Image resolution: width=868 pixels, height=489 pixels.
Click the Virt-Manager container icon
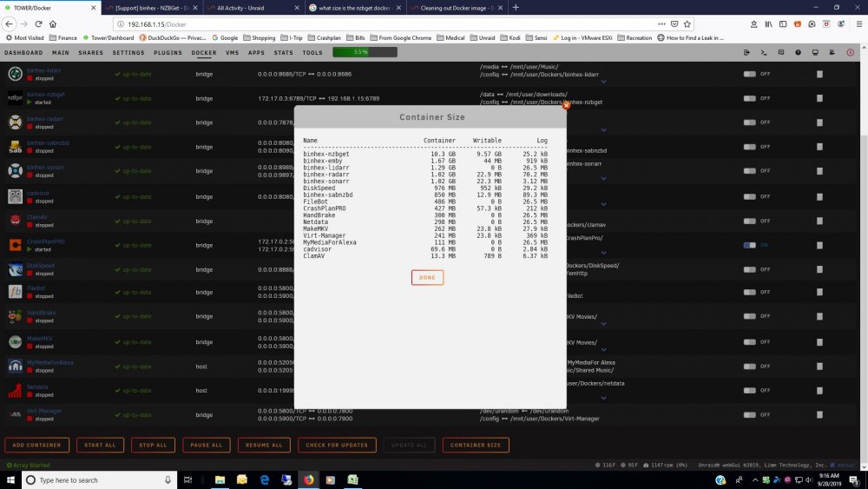point(15,414)
